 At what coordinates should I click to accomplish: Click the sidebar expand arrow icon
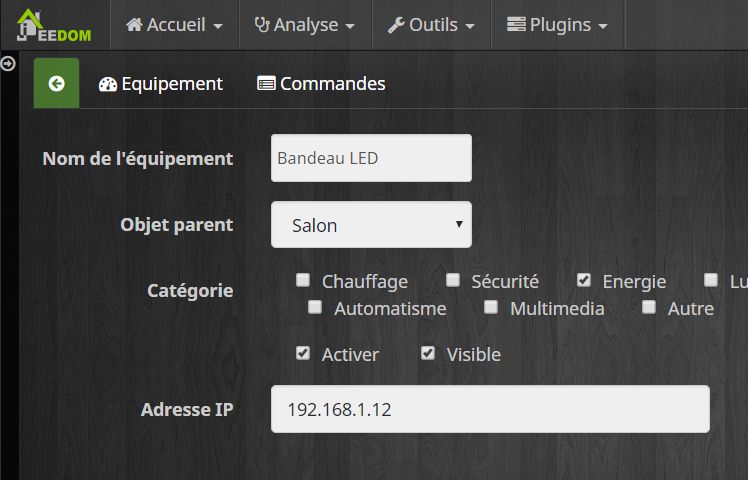click(x=8, y=64)
